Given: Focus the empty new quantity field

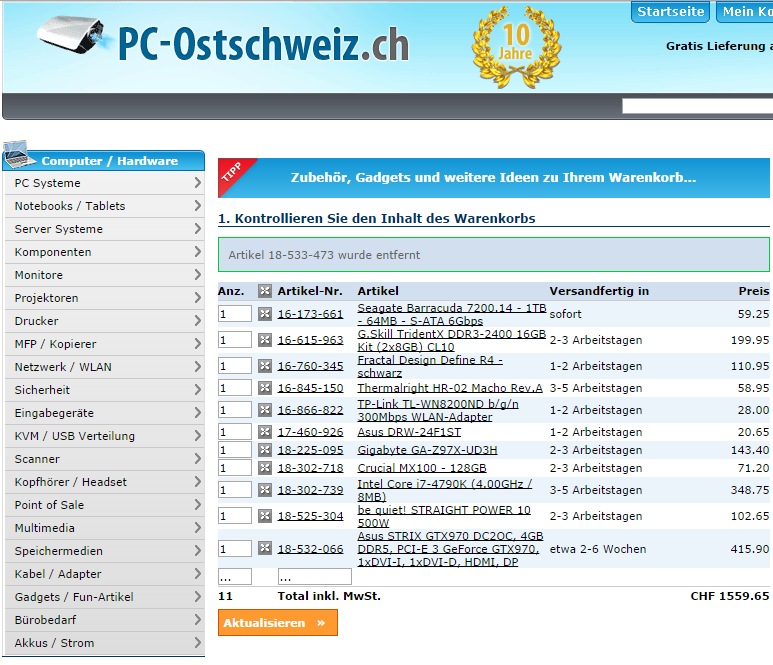Looking at the screenshot, I should click(235, 576).
